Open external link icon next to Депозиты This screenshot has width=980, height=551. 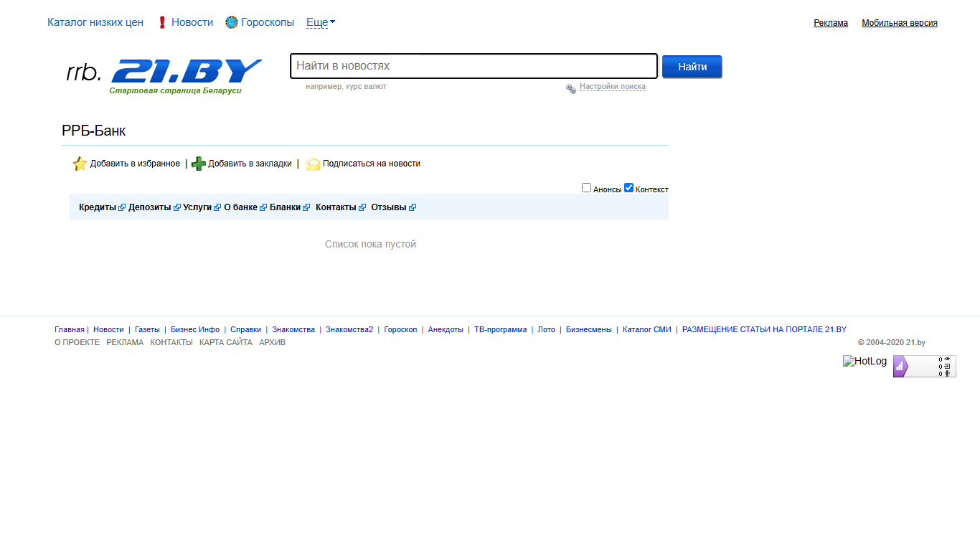pyautogui.click(x=177, y=207)
